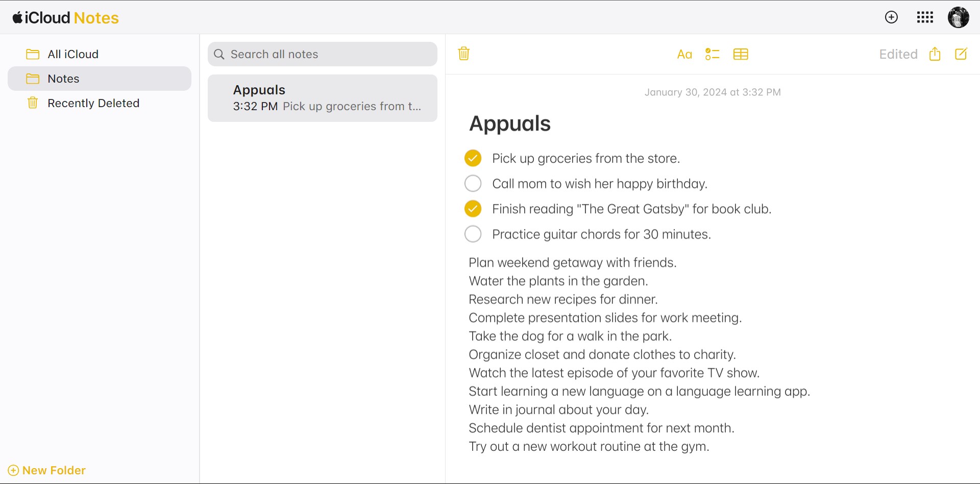Delete the current note with trash icon
The width and height of the screenshot is (980, 484).
tap(463, 54)
